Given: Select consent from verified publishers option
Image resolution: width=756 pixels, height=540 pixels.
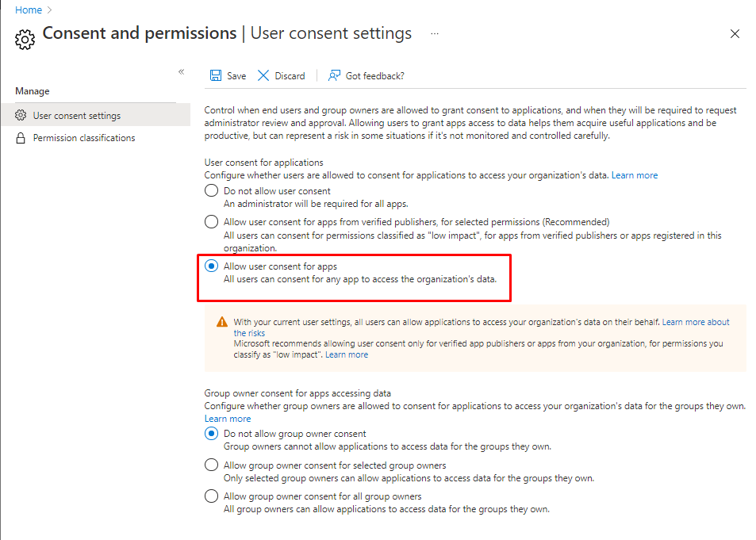Looking at the screenshot, I should point(211,222).
